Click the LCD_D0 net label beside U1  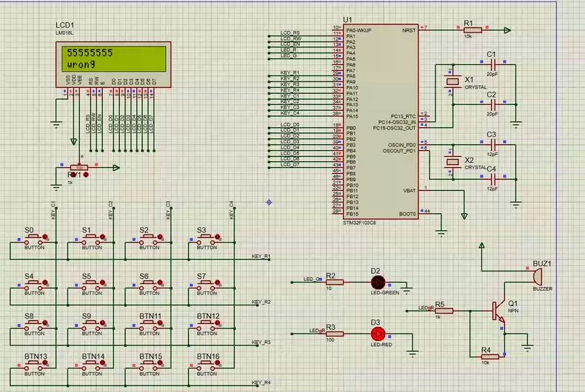pyautogui.click(x=290, y=124)
